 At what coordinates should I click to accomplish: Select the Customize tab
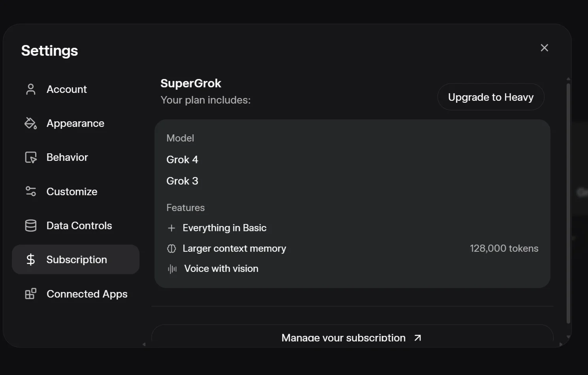click(72, 192)
